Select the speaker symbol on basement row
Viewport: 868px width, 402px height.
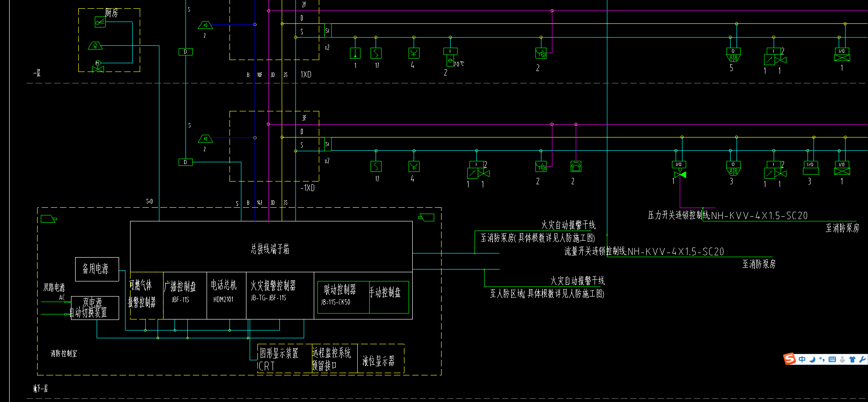point(205,138)
